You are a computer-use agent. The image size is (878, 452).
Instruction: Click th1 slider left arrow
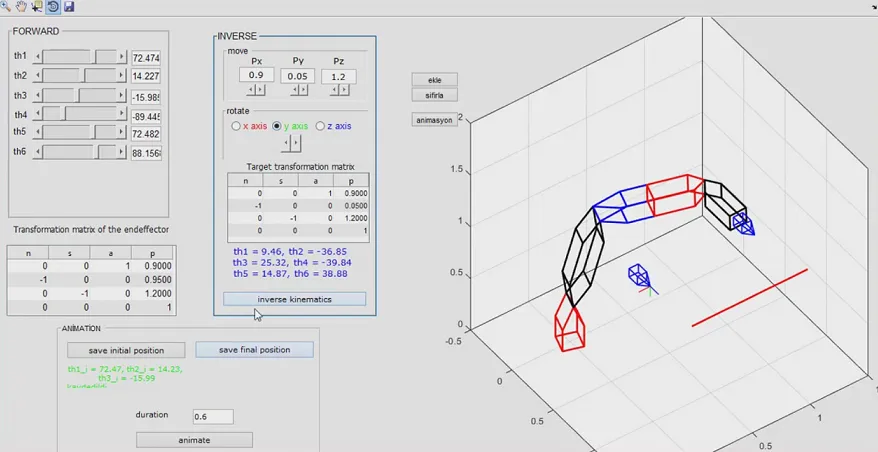click(x=38, y=57)
